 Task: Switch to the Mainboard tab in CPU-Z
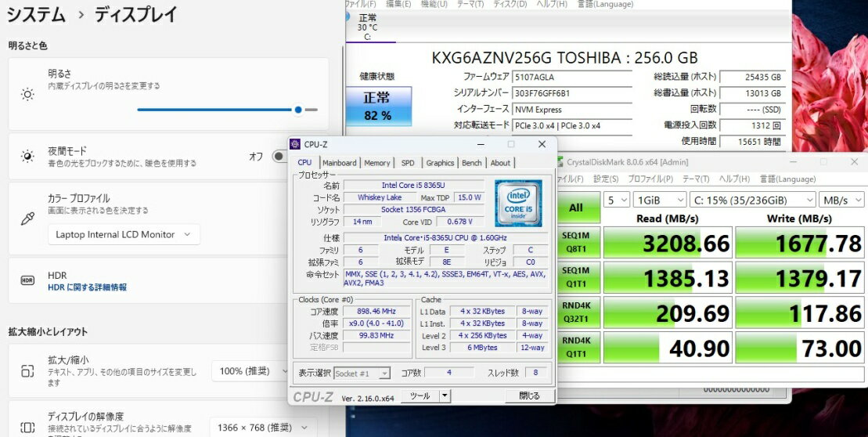(x=339, y=163)
